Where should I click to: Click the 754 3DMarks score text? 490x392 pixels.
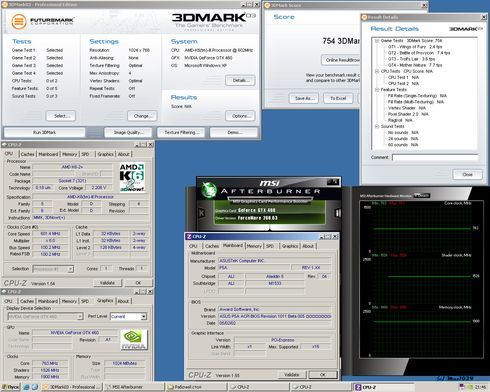tap(341, 41)
